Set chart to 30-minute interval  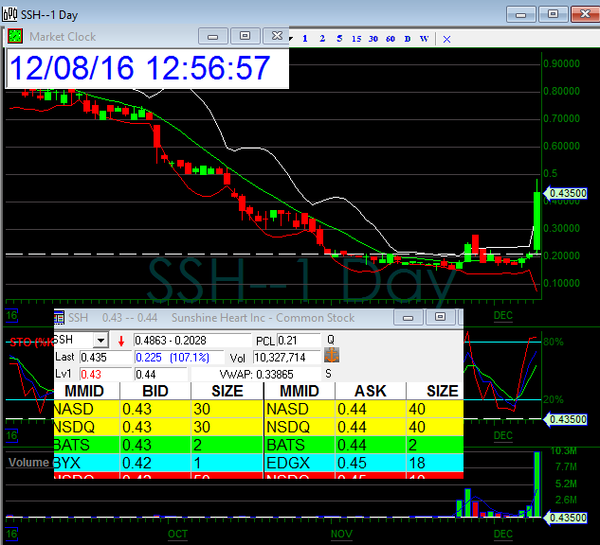pyautogui.click(x=373, y=39)
